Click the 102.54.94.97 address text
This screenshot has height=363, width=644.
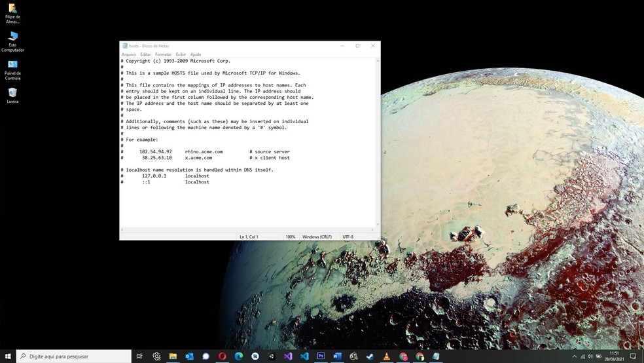tap(156, 152)
